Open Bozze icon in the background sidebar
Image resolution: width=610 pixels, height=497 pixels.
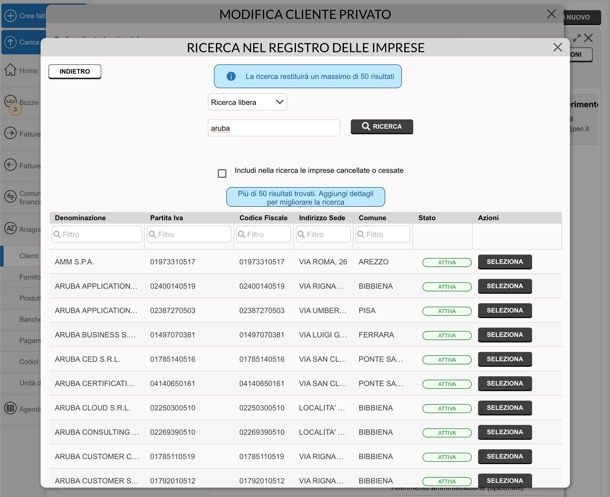click(x=11, y=102)
